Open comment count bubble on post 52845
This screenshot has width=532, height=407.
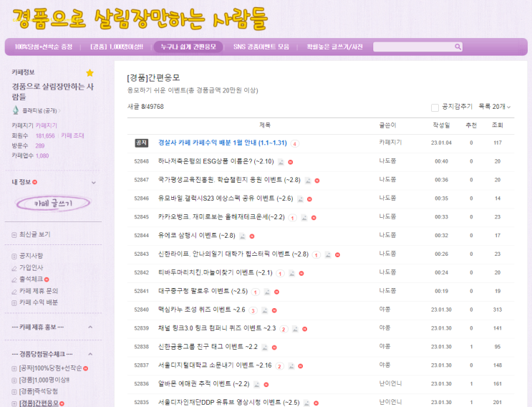[292, 218]
